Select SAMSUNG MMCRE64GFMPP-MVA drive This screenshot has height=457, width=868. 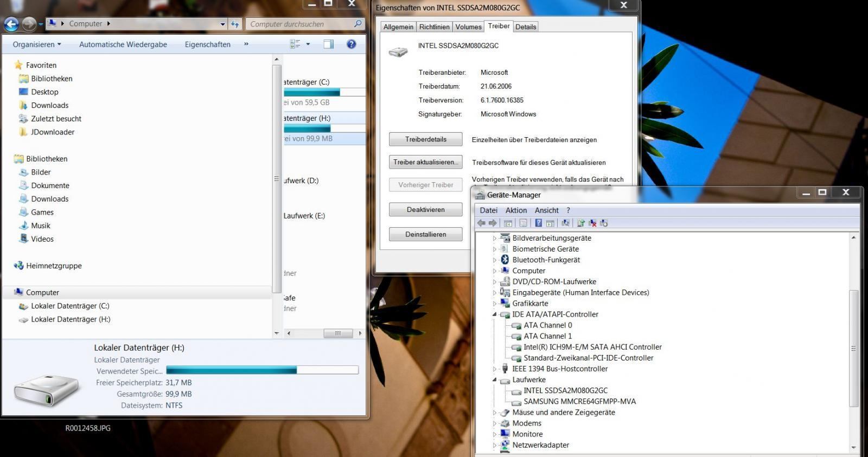579,401
